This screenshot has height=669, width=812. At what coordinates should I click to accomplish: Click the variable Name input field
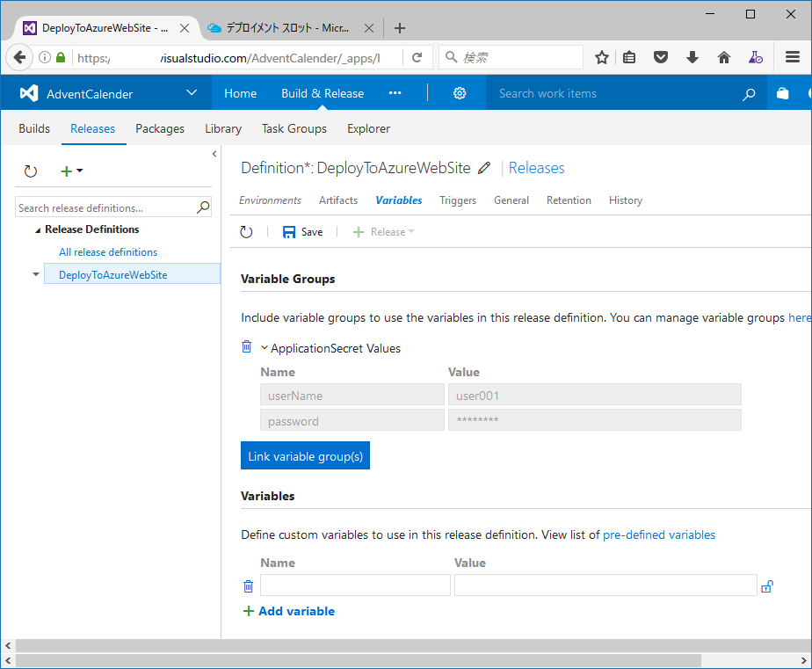pyautogui.click(x=355, y=585)
